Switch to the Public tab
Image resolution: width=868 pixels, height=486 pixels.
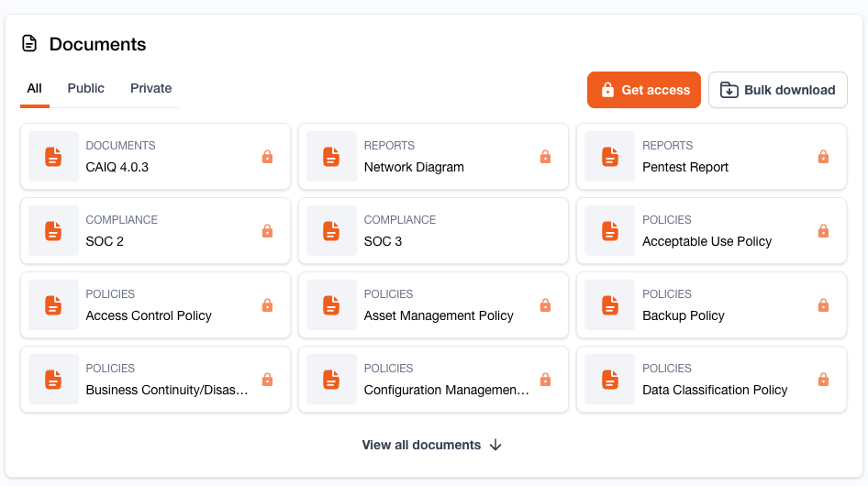(86, 89)
